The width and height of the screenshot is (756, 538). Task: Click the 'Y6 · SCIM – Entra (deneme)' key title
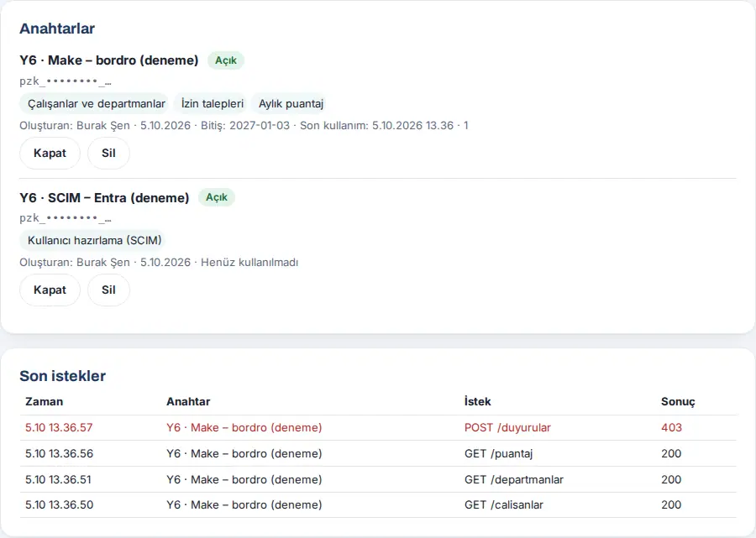click(104, 197)
